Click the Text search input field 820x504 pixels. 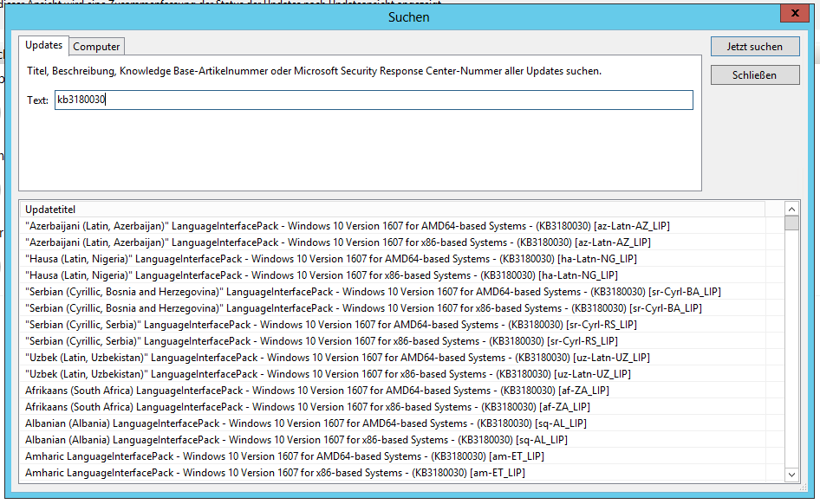pyautogui.click(x=373, y=100)
